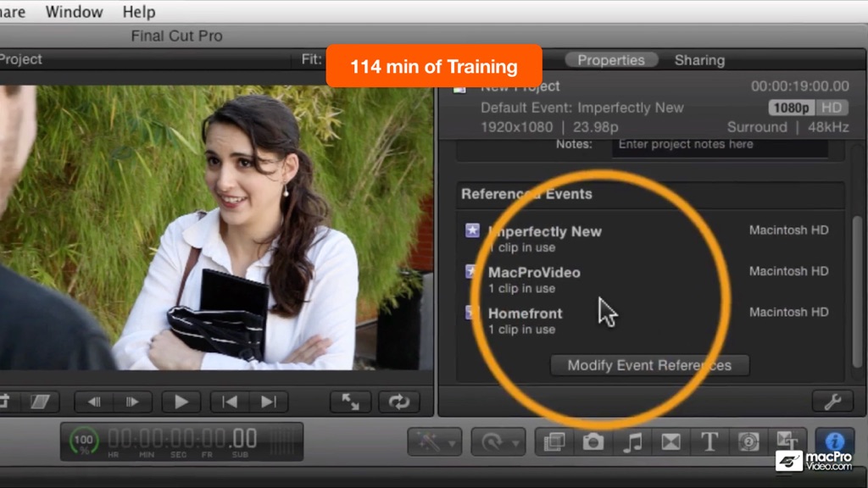868x488 pixels.
Task: Click the Macintosh HD label for Imperfectly New
Action: pos(789,230)
